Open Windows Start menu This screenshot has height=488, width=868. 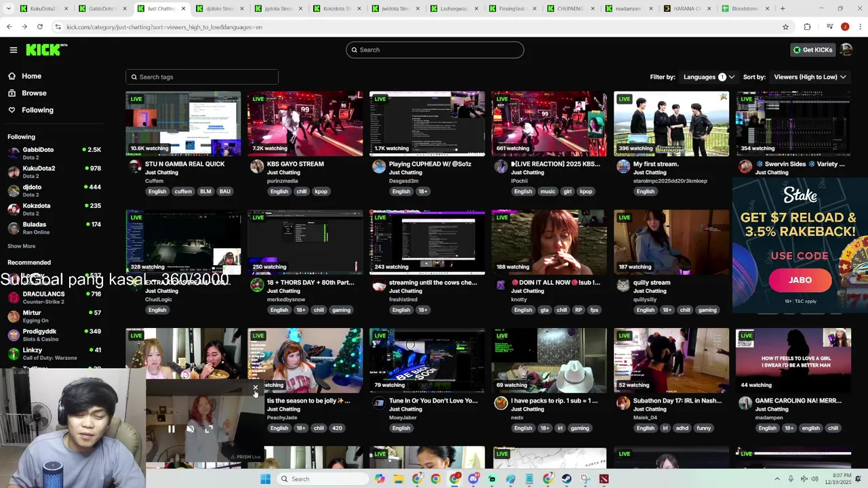(x=265, y=479)
